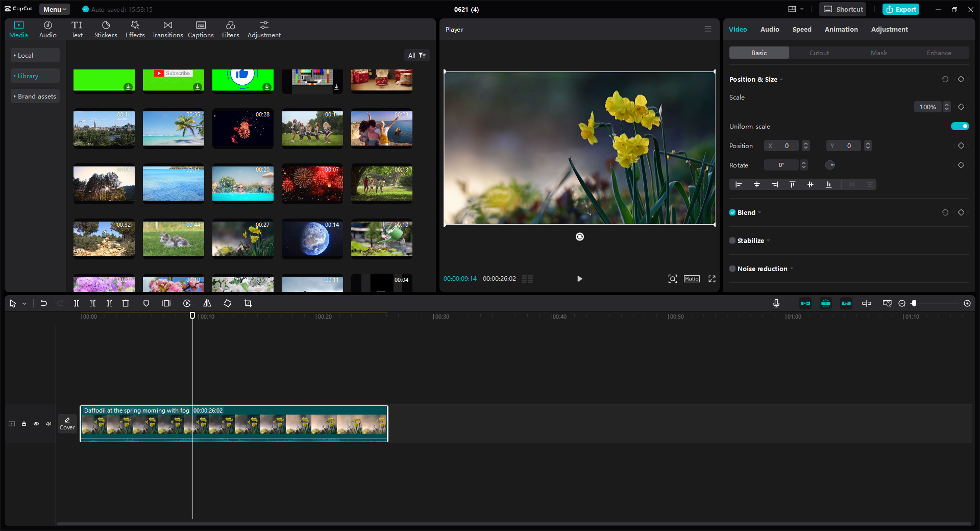This screenshot has height=531, width=980.
Task: Click the mirror flip tool
Action: [207, 303]
